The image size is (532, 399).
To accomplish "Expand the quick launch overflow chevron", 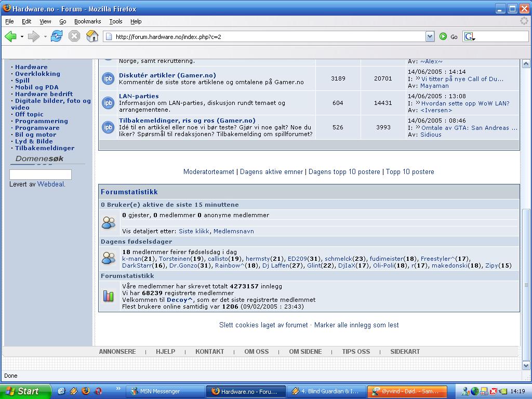I will (x=118, y=388).
